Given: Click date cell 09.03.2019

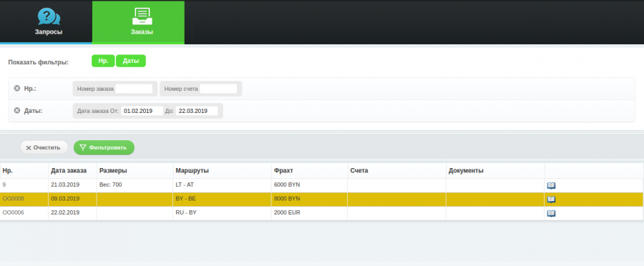Looking at the screenshot, I should point(72,199).
